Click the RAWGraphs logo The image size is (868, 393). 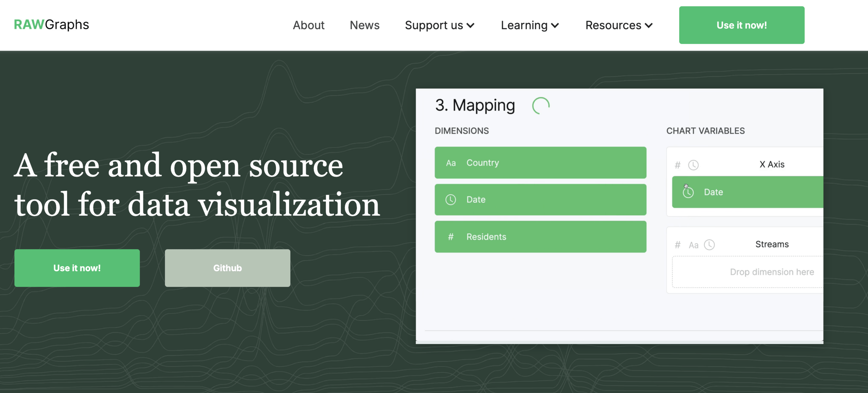pos(51,25)
